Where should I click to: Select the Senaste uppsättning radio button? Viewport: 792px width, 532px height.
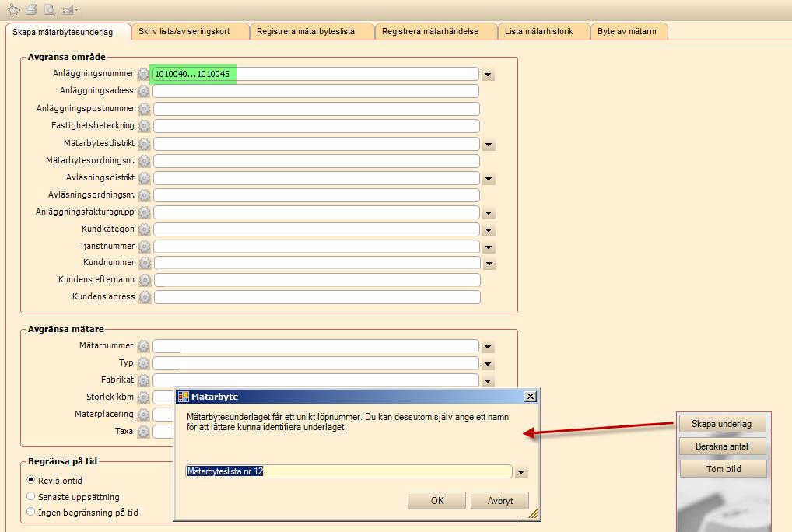tap(31, 496)
